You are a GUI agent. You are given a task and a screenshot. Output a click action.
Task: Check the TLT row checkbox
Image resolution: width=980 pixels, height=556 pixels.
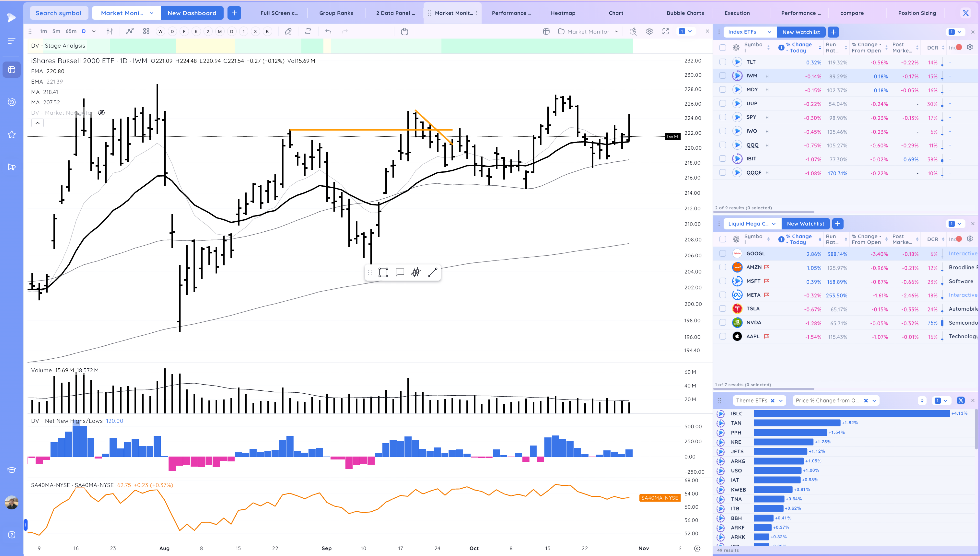tap(723, 62)
